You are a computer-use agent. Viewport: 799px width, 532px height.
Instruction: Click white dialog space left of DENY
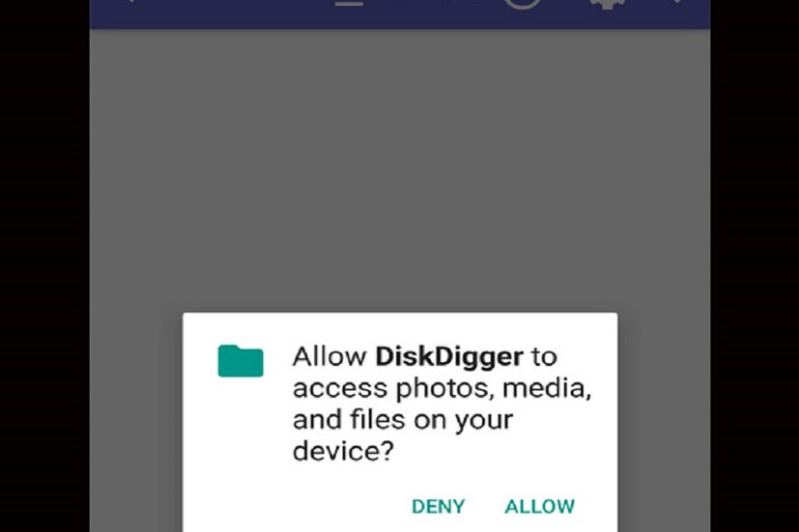(x=296, y=507)
